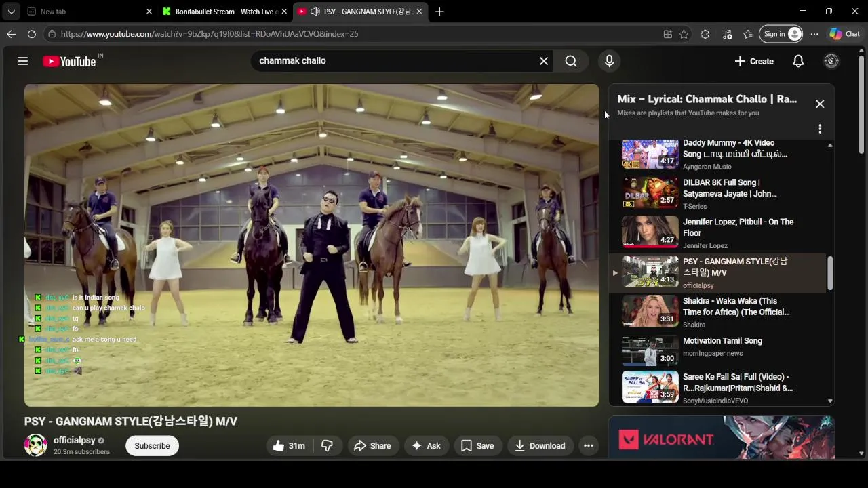This screenshot has height=488, width=868.
Task: Mute the audio-playing tab icon
Action: (315, 12)
